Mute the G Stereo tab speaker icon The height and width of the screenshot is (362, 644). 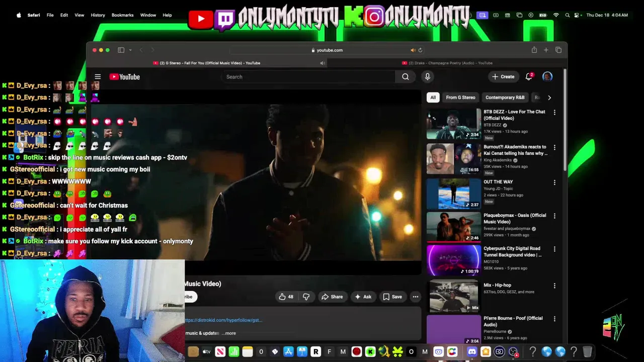(323, 63)
